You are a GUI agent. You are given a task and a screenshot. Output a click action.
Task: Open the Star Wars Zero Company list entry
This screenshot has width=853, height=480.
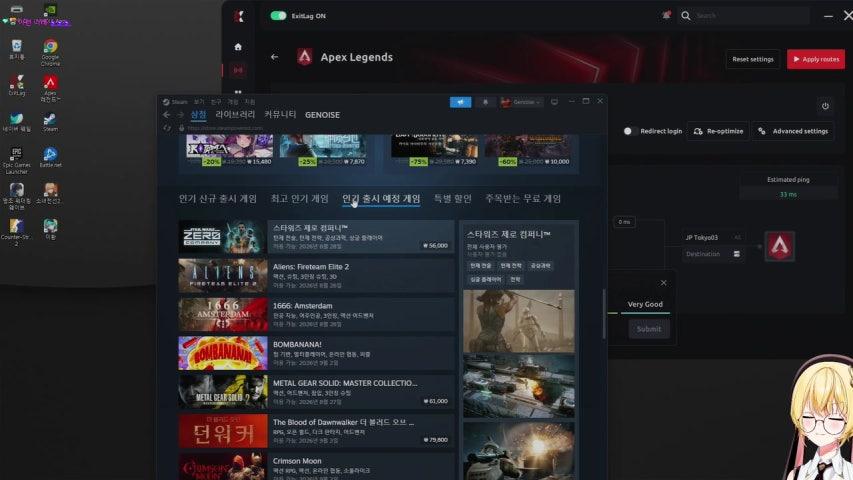tap(316, 237)
